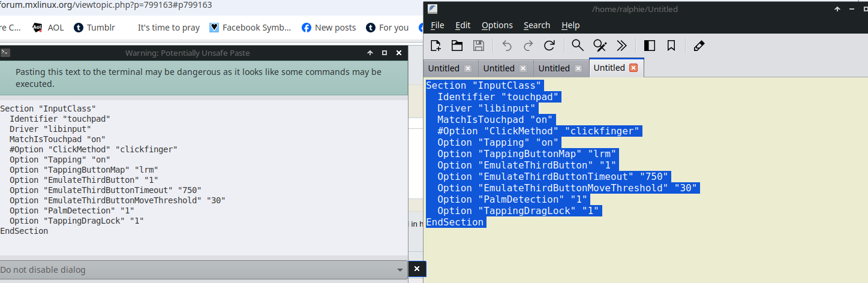
Task: Click 'Driver "libinput"' line in FeatherPad editor
Action: [x=487, y=108]
